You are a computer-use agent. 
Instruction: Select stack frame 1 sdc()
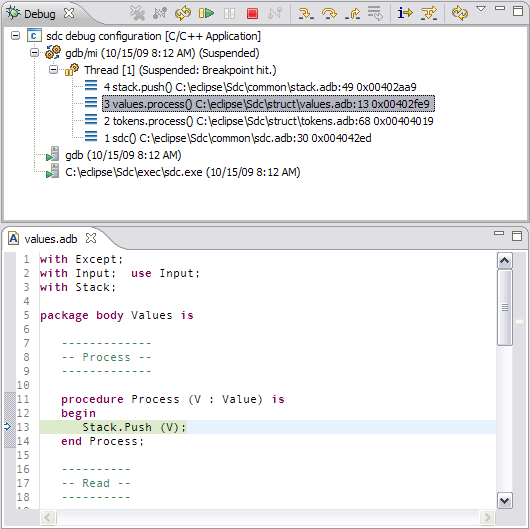pyautogui.click(x=238, y=138)
